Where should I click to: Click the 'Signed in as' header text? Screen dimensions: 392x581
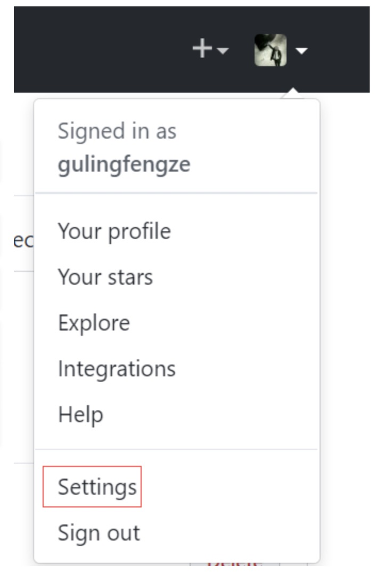click(x=117, y=131)
